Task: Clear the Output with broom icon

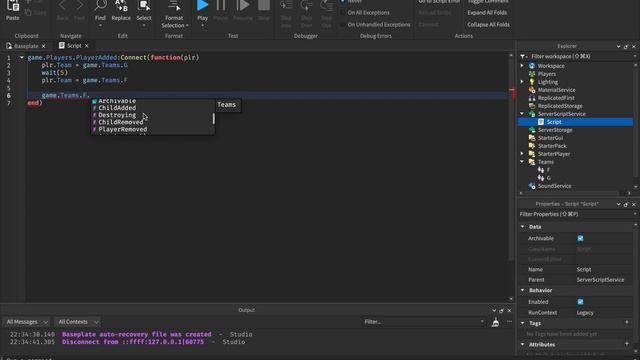Action: pos(495,322)
